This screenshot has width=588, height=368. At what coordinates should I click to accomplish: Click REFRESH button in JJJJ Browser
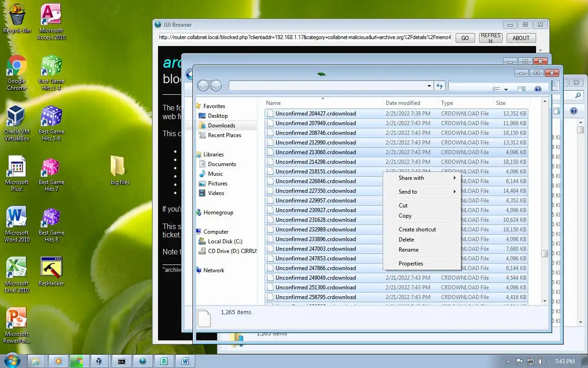(490, 38)
